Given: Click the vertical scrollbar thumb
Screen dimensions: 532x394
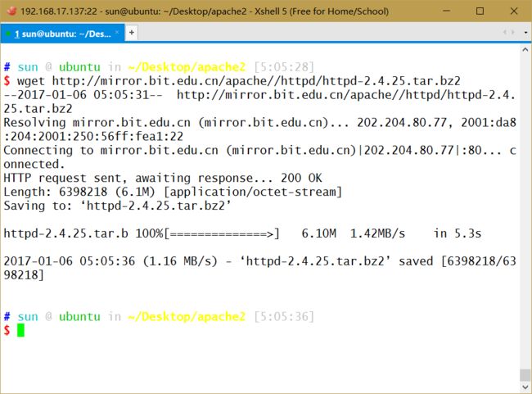Looking at the screenshot, I should [x=525, y=375].
